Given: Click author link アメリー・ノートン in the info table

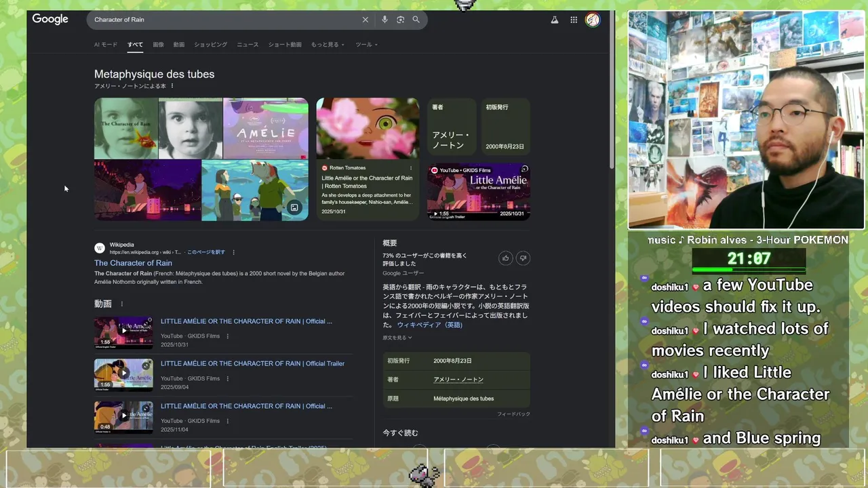Looking at the screenshot, I should click(458, 380).
